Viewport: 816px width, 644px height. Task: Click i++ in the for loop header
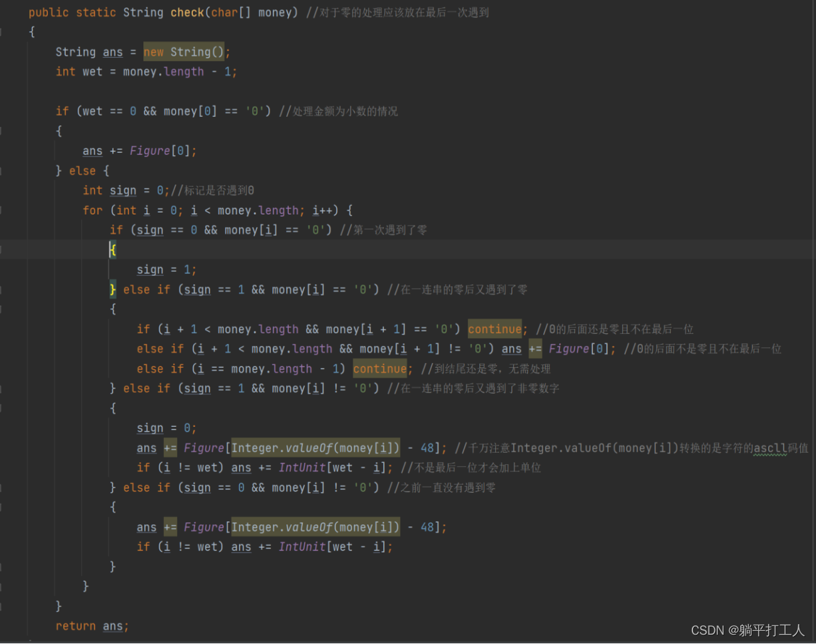324,210
